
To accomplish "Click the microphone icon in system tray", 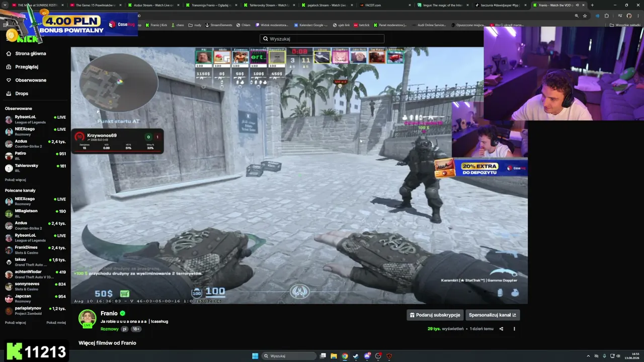I will [x=604, y=356].
